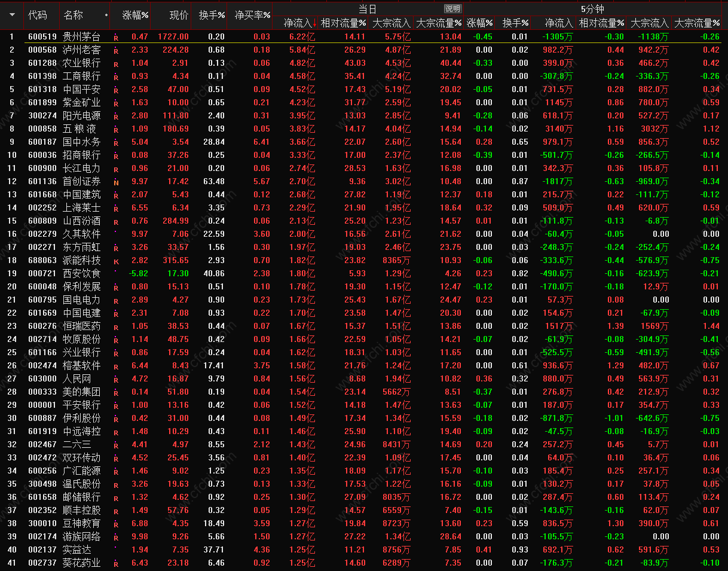This screenshot has height=571, width=728.
Task: Select the 二六三 stock name
Action: click(77, 444)
